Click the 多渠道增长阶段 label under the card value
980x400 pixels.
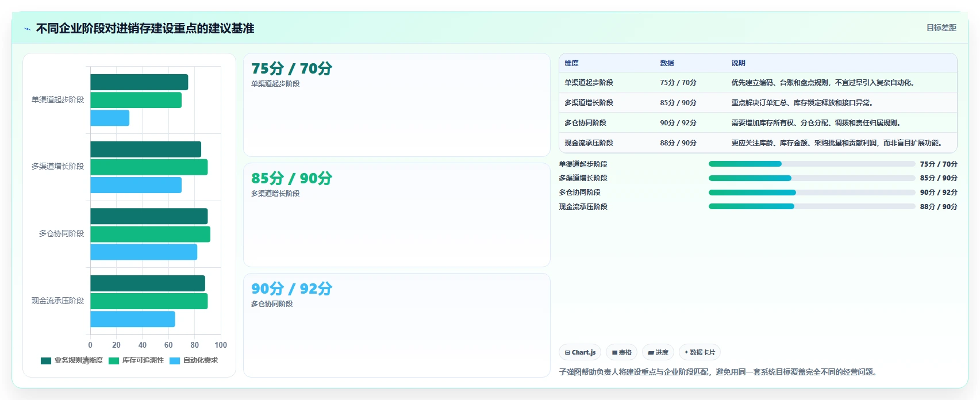pyautogui.click(x=275, y=194)
